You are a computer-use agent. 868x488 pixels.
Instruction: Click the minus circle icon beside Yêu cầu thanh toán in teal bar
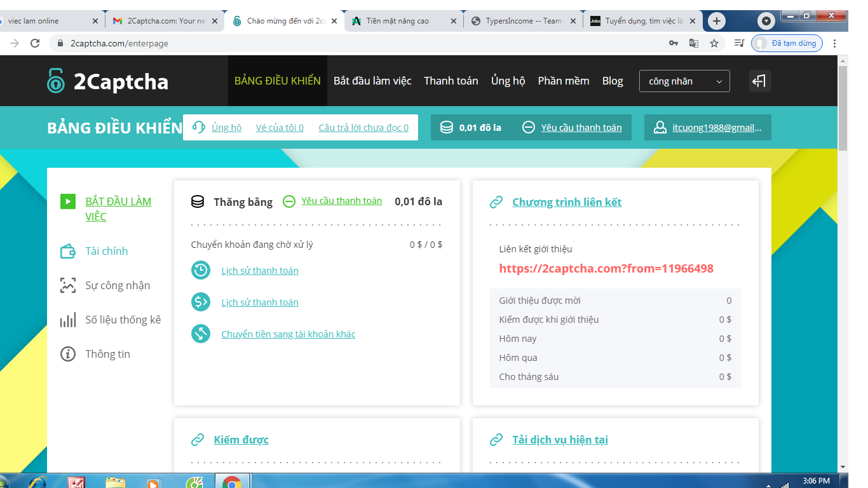528,128
